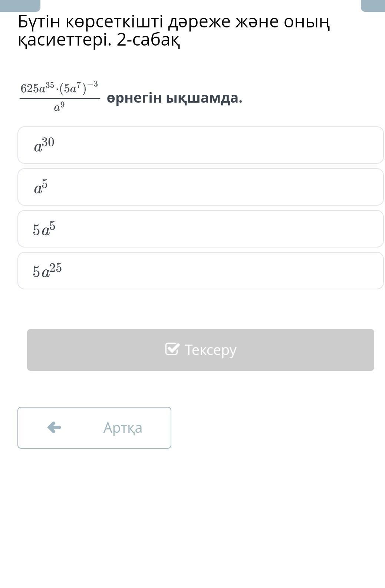Pick the 5a⁵ answer option
This screenshot has height=588, width=385.
point(200,229)
